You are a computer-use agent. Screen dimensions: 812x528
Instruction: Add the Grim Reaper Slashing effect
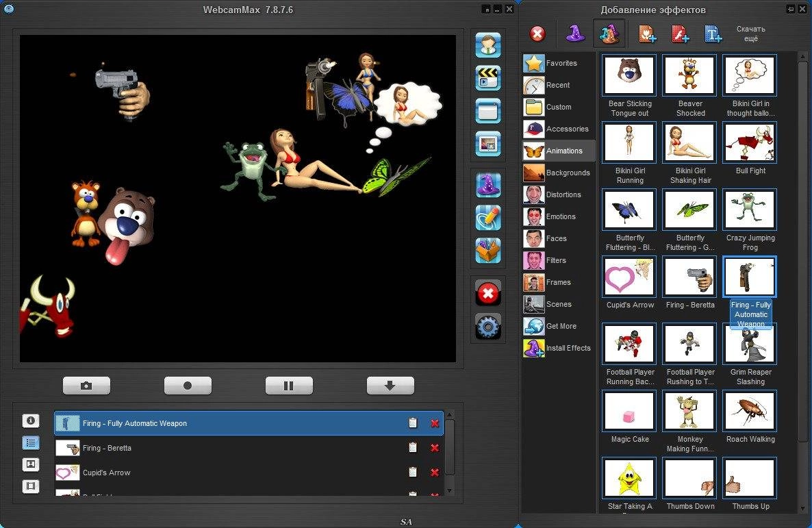[749, 344]
